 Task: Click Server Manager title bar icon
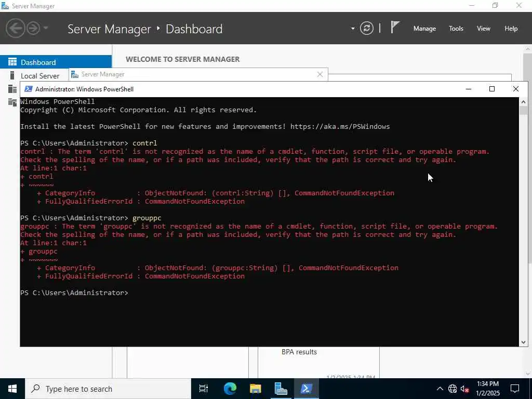(5, 6)
